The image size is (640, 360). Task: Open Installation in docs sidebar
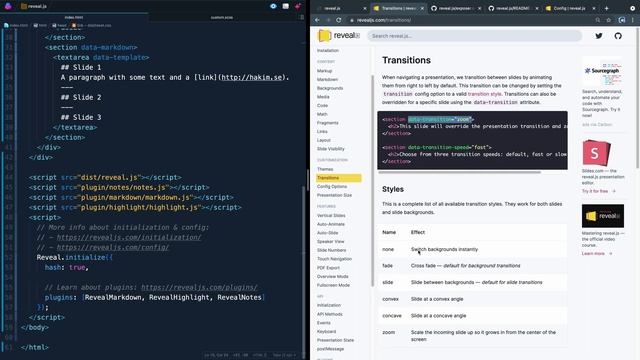click(328, 51)
